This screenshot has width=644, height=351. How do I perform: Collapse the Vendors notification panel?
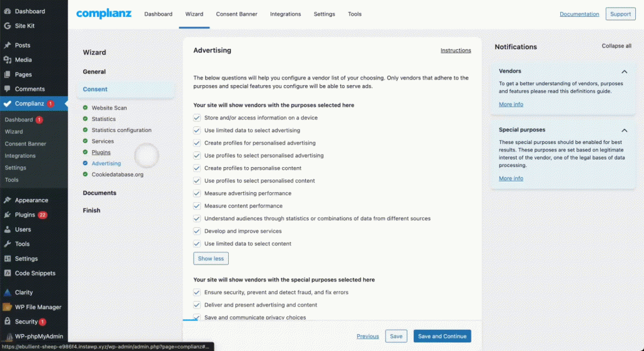[x=624, y=72]
